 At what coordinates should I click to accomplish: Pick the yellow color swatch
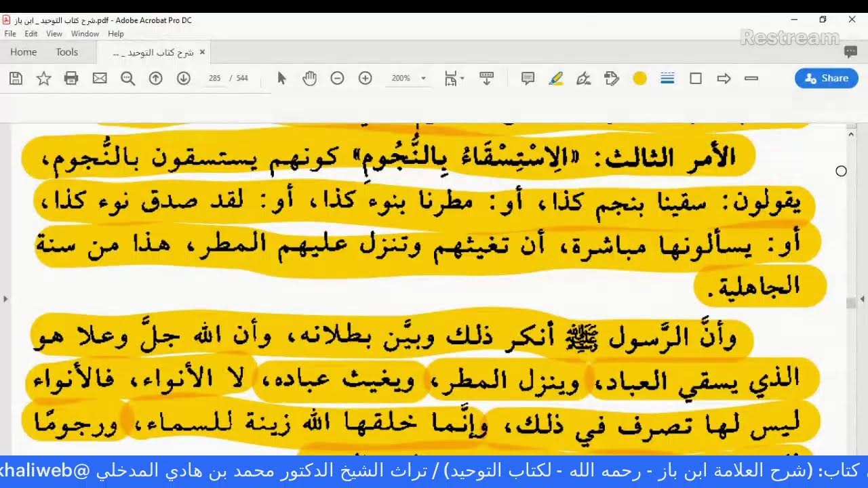coord(639,79)
